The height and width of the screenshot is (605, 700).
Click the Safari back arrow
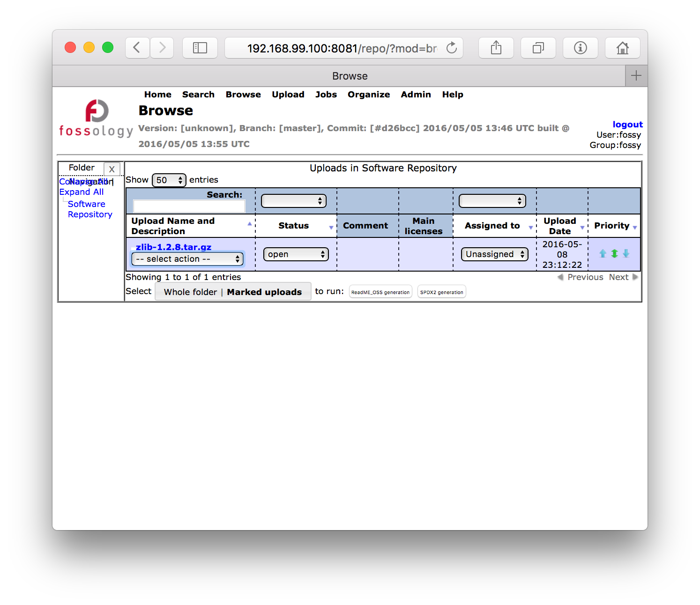point(137,48)
